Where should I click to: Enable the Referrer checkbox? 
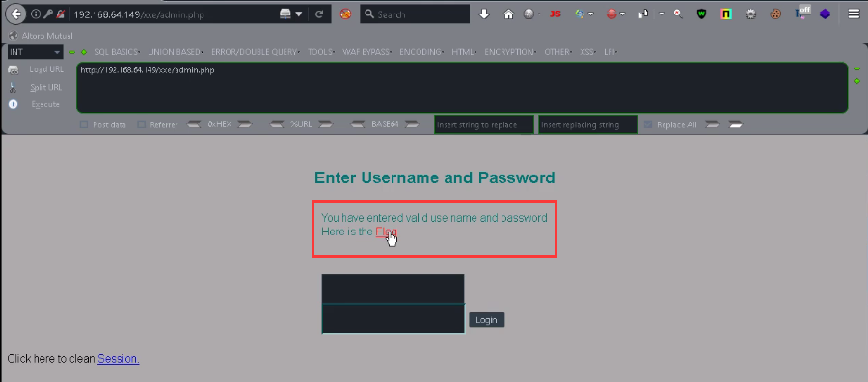(x=141, y=124)
